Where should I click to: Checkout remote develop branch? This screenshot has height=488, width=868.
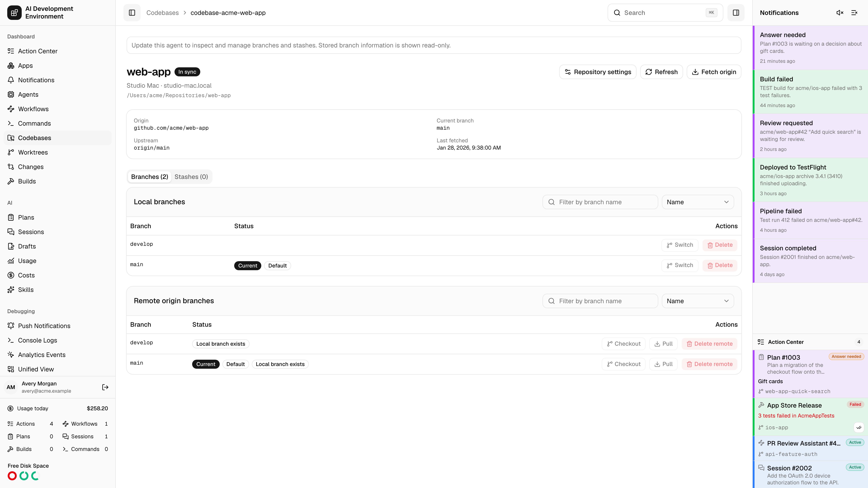[x=623, y=344]
